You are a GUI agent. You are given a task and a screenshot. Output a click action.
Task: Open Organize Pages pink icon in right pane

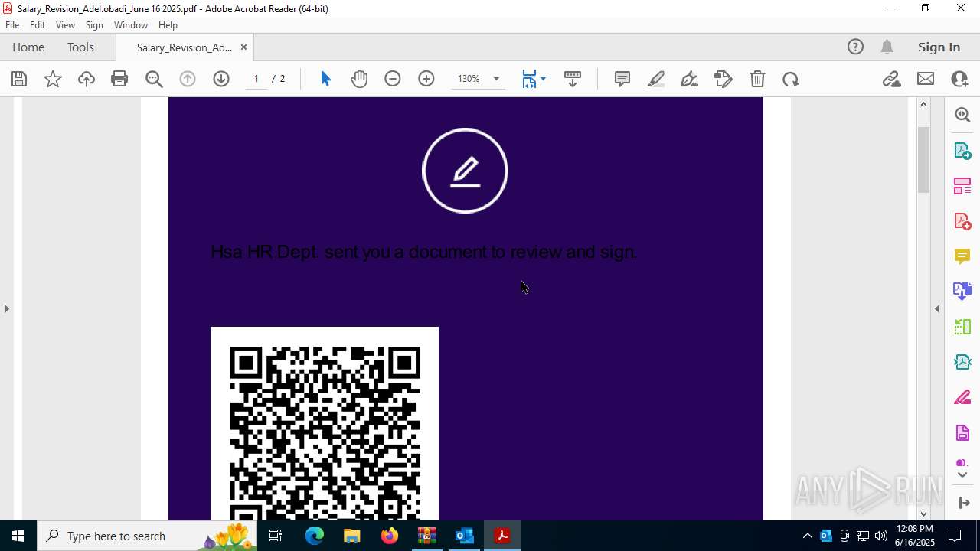[962, 186]
